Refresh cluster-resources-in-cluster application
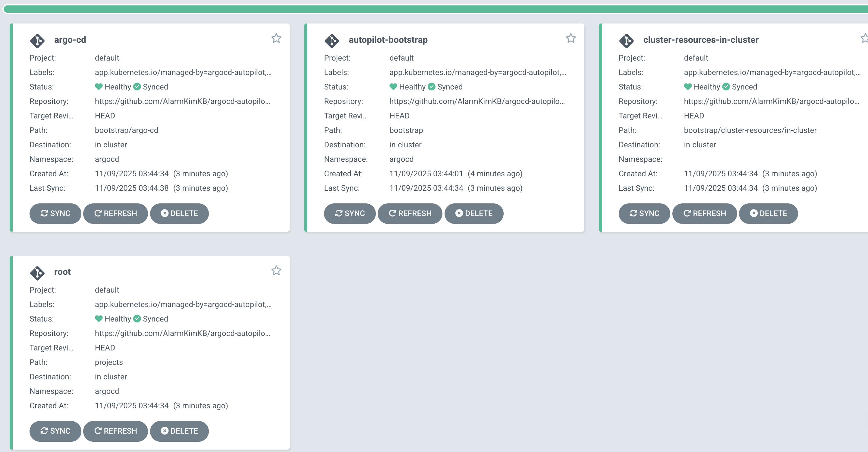868x452 pixels. pyautogui.click(x=704, y=213)
